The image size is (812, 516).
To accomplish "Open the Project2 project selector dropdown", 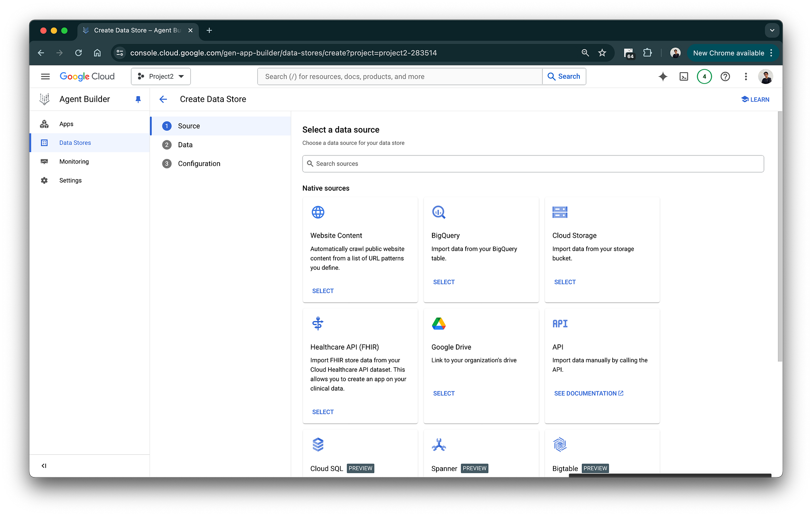I will (161, 76).
